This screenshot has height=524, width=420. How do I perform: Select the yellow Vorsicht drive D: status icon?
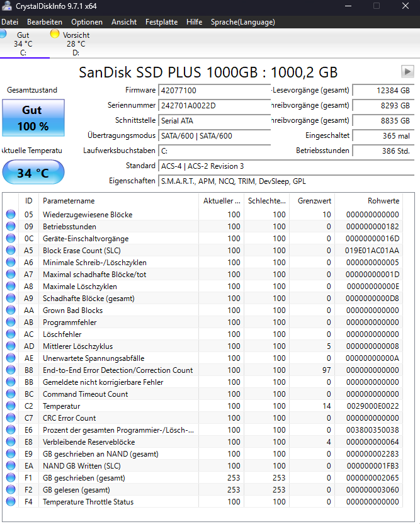[x=54, y=34]
